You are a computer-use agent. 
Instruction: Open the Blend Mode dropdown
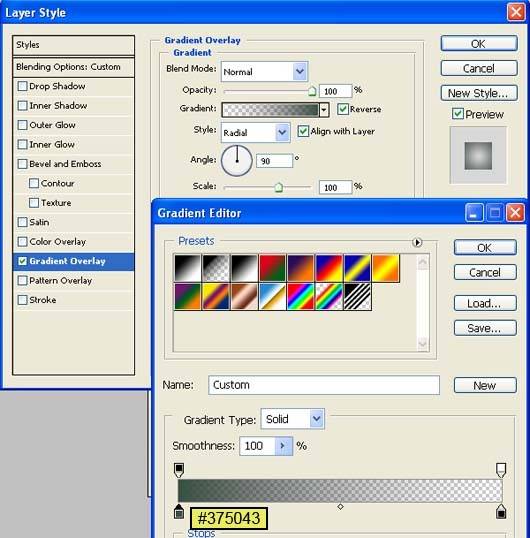(264, 71)
